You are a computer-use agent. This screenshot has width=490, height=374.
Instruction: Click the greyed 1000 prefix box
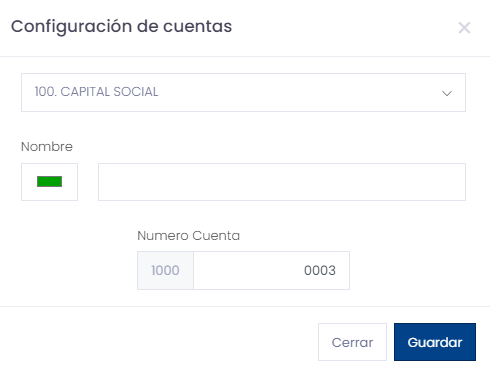165,270
